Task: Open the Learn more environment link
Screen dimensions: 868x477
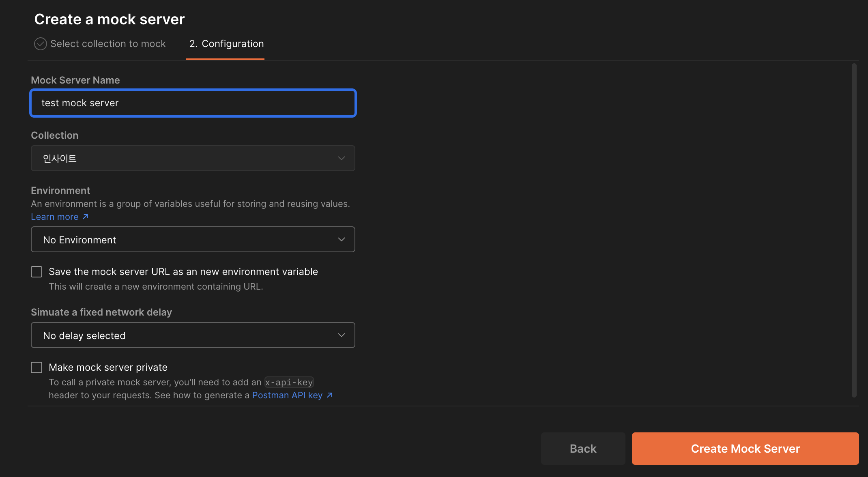Action: click(x=55, y=217)
